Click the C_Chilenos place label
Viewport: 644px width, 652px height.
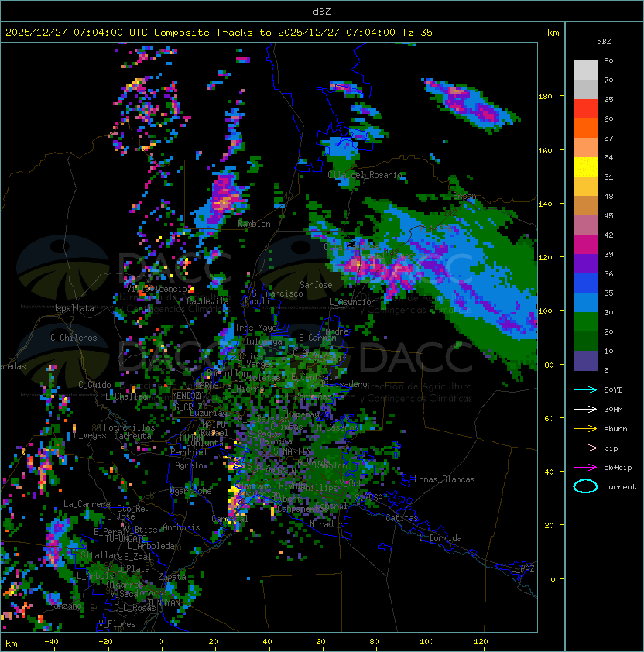(x=74, y=338)
